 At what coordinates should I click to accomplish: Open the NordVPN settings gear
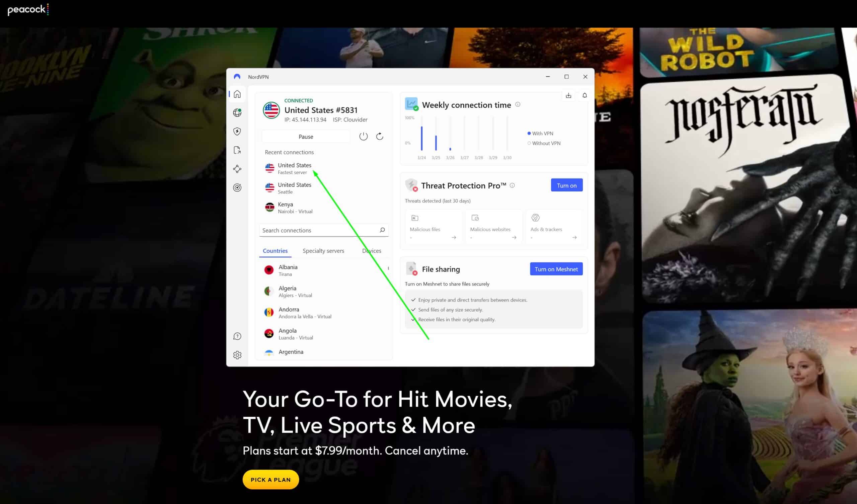pos(237,355)
